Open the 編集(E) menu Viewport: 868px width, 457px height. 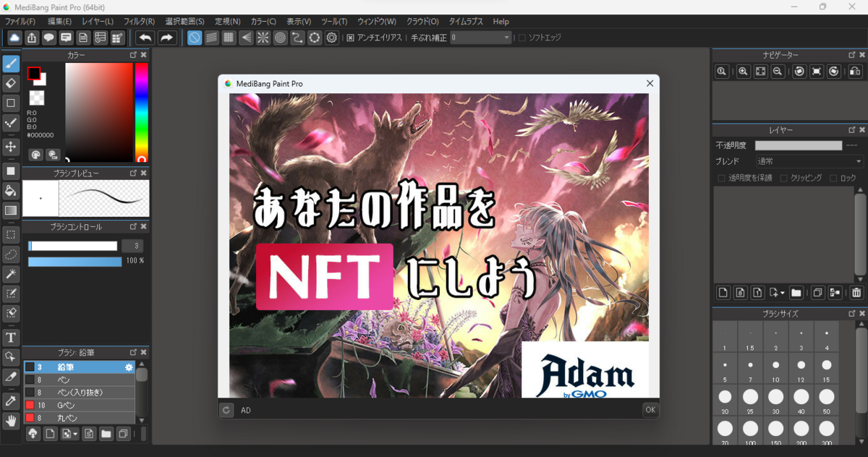pyautogui.click(x=59, y=22)
